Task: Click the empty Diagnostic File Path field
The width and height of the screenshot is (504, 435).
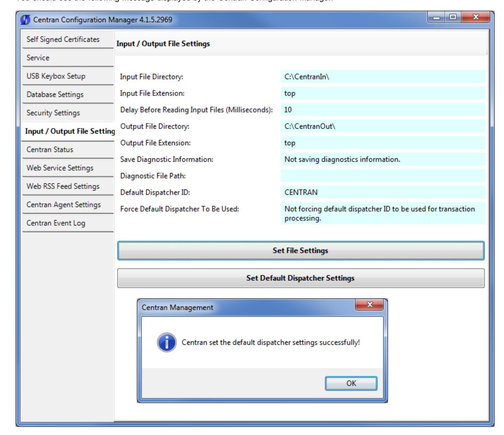Action: (383, 176)
